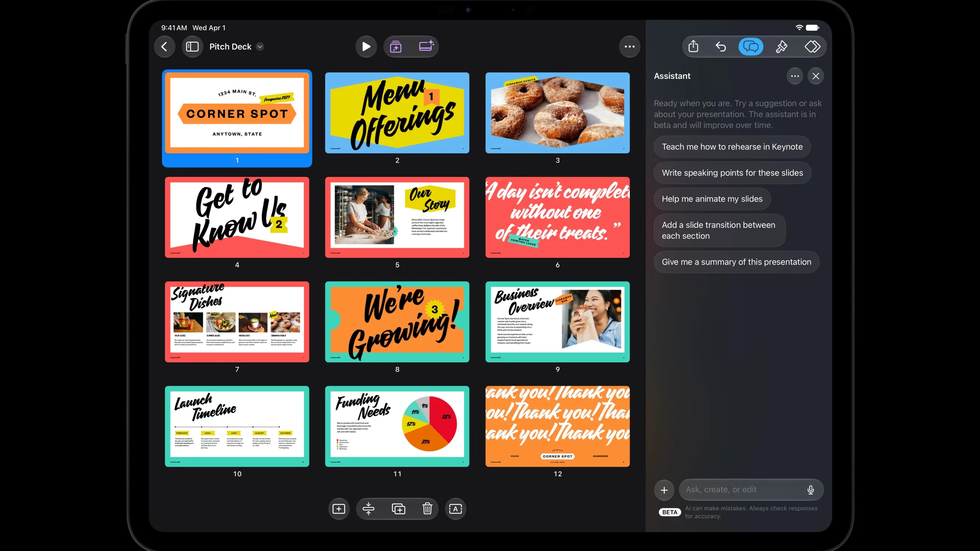The image size is (980, 551).
Task: Duplicate the selected slide
Action: [x=398, y=509]
